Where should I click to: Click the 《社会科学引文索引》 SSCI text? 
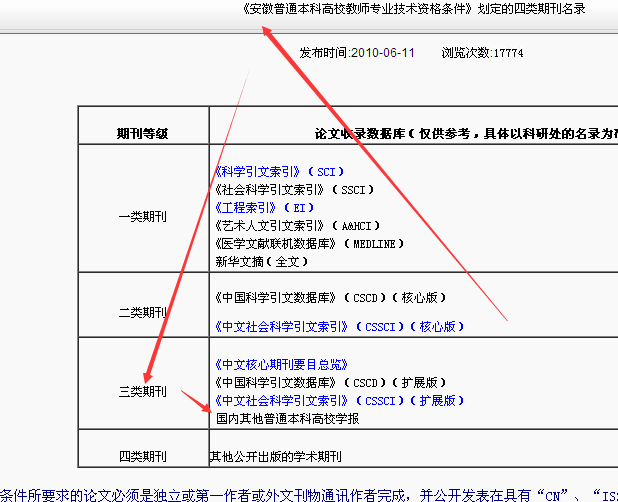(x=294, y=190)
